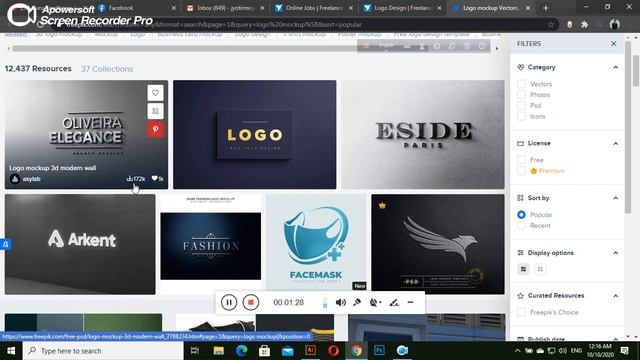Minimize the recorder toolbar
Viewport: 640px width, 360px height.
click(411, 302)
